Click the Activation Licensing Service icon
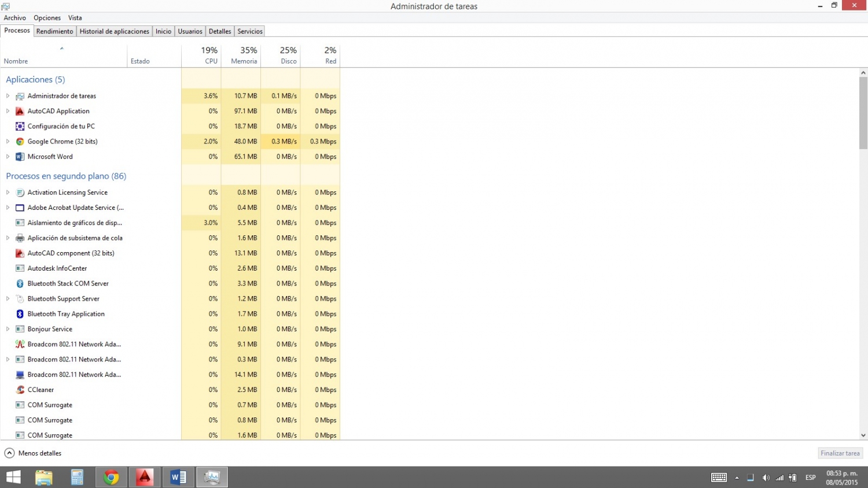Image resolution: width=868 pixels, height=488 pixels. pyautogui.click(x=20, y=193)
